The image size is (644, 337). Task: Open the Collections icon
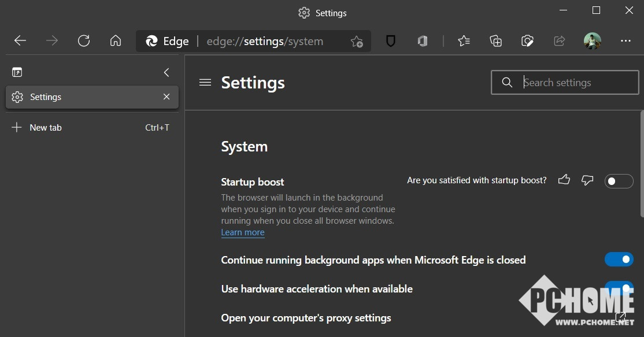click(495, 40)
